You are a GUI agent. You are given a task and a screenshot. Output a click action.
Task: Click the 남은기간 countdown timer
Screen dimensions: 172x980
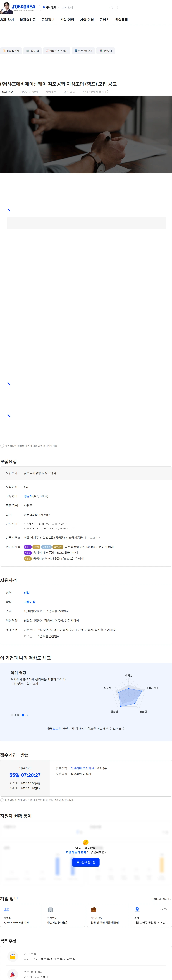[x=25, y=775]
